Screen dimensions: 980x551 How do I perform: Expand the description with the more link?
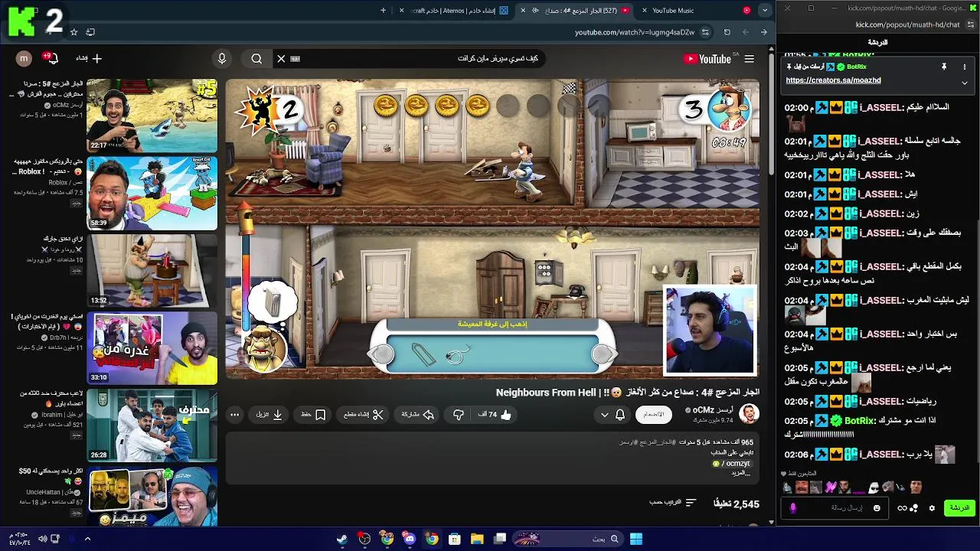741,473
